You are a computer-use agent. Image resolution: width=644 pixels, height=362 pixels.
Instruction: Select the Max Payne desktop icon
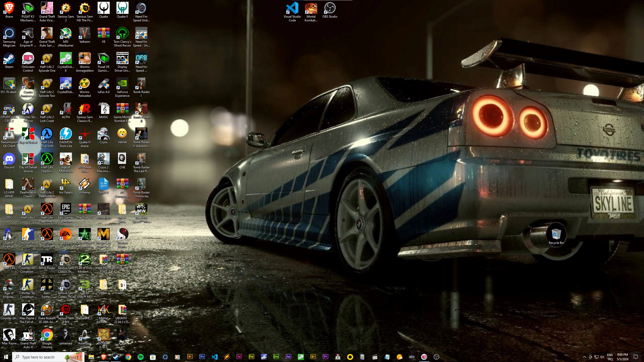(9, 337)
